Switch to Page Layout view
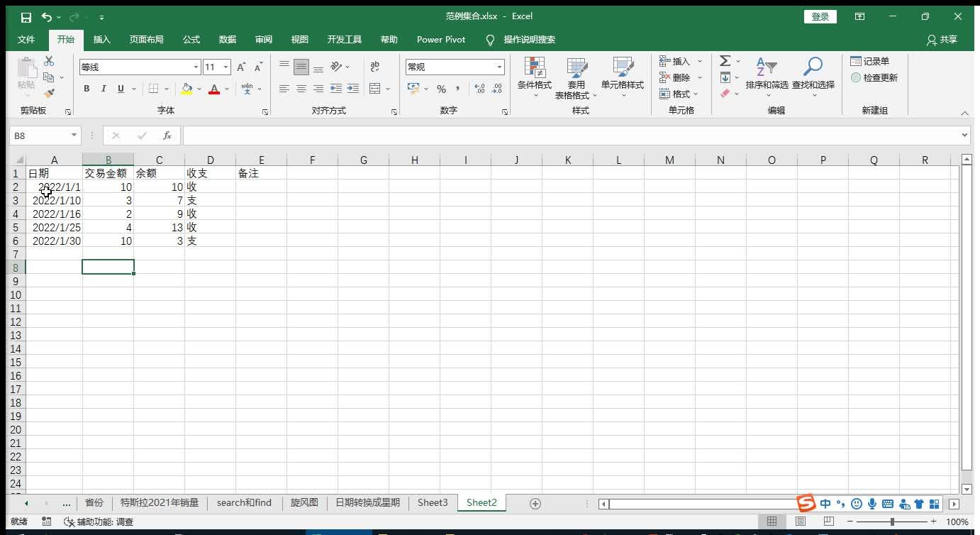 click(800, 522)
